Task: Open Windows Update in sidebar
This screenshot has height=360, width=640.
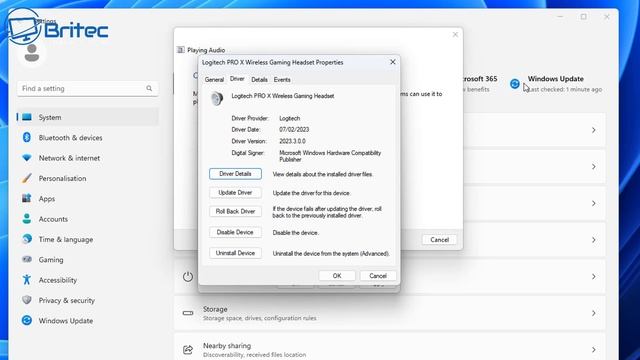Action: [x=87, y=321]
